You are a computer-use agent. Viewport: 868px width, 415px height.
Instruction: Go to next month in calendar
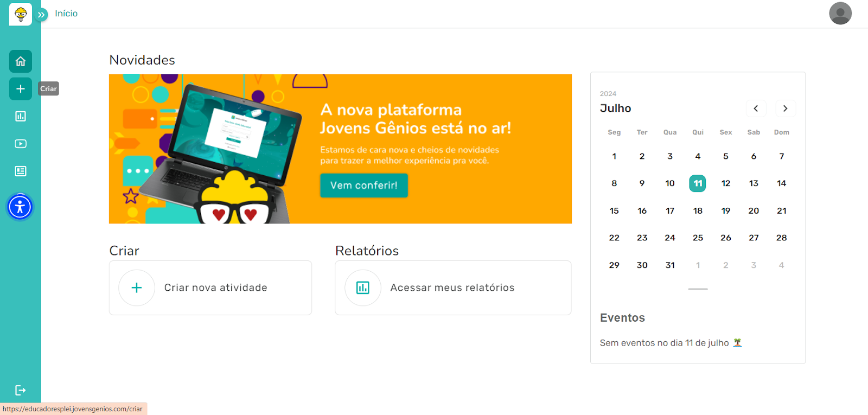(785, 108)
